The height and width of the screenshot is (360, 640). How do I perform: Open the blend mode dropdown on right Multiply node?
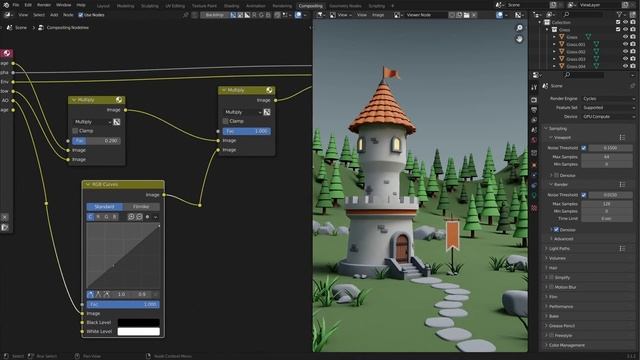(243, 112)
